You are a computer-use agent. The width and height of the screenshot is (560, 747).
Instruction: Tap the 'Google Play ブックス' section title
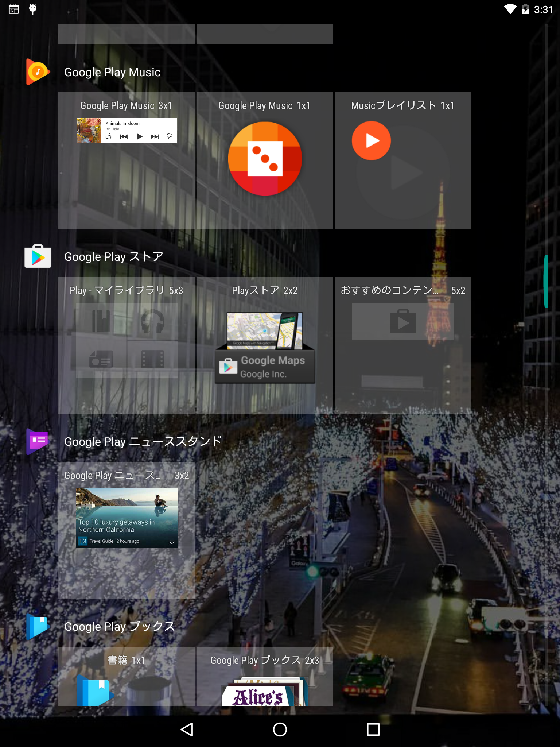tap(120, 627)
